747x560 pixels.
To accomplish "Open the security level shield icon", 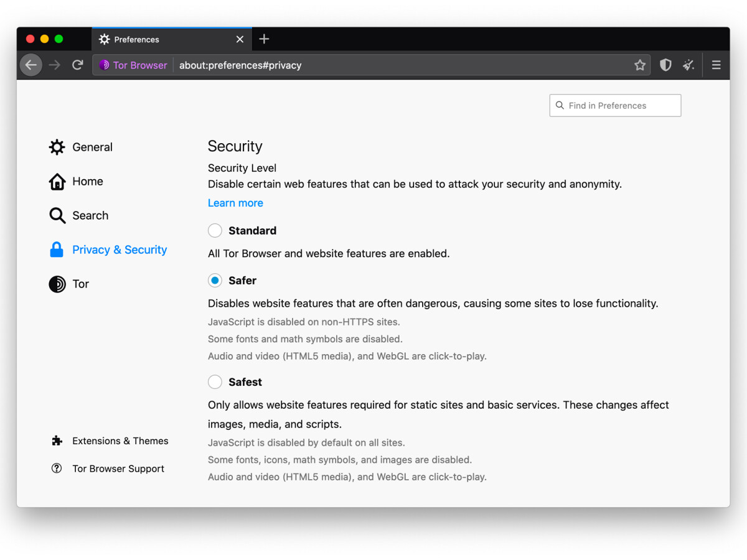I will coord(665,65).
